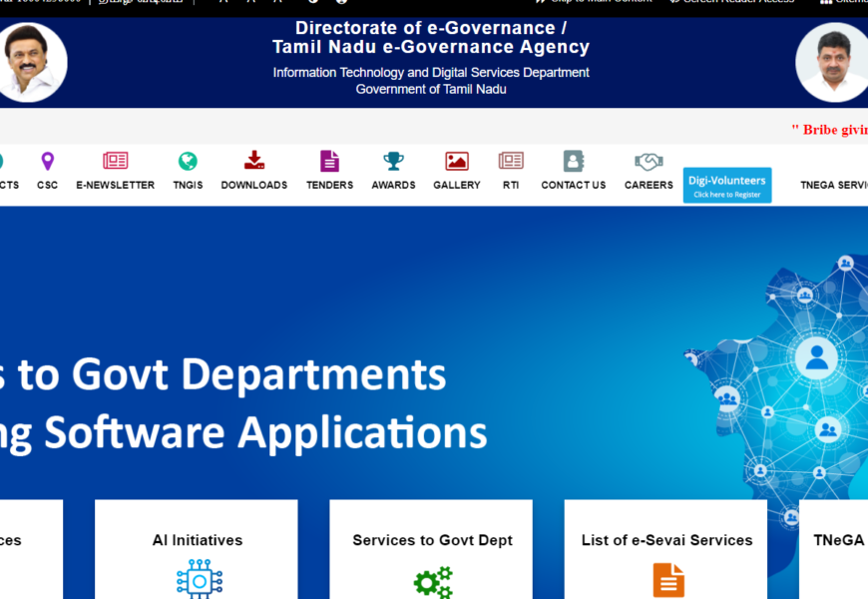Click the orange document icon for e-Sevai Services
The height and width of the screenshot is (599, 868).
pos(668,580)
